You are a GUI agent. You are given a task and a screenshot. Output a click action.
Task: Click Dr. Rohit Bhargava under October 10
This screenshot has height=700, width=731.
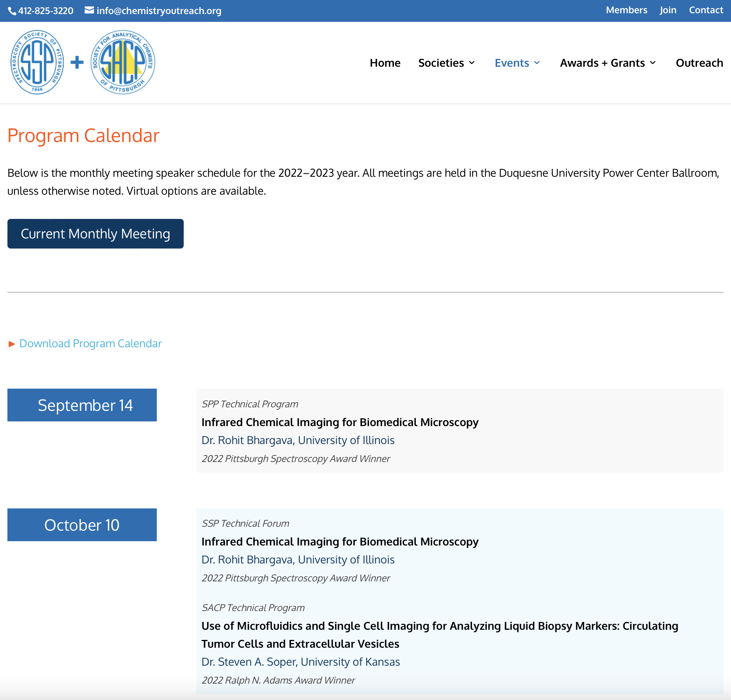298,560
